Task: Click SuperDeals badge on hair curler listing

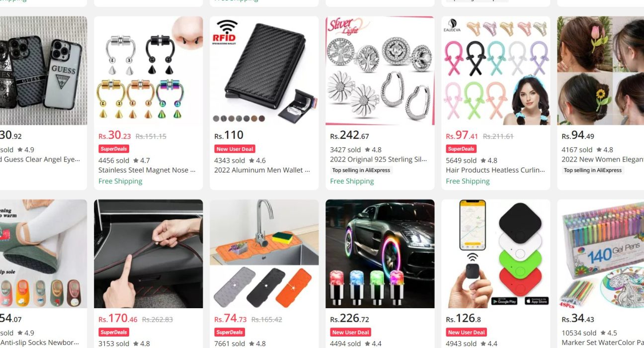Action: tap(461, 149)
